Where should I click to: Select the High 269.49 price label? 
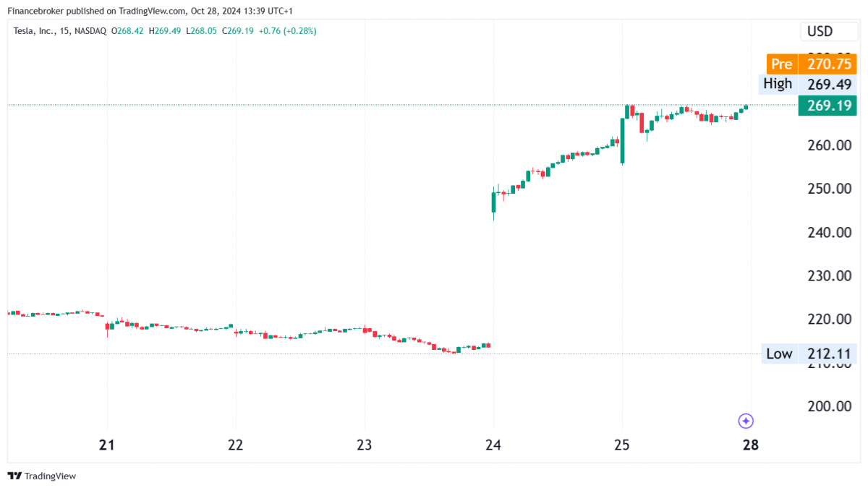pos(807,85)
